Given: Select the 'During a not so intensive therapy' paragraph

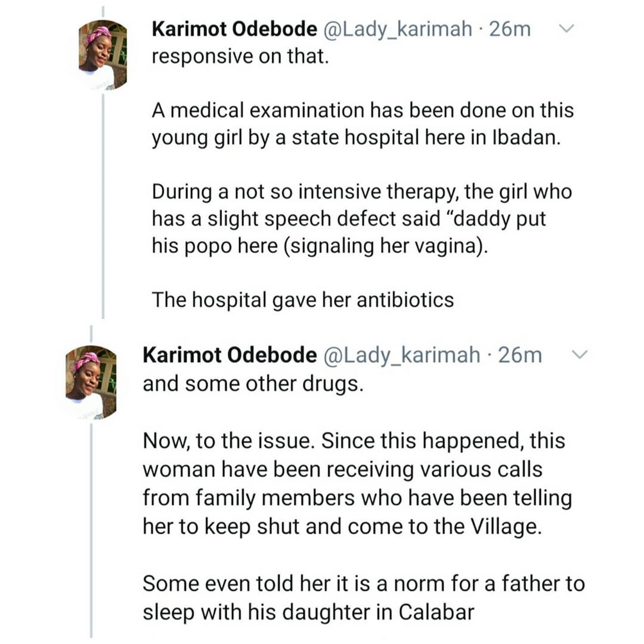Looking at the screenshot, I should click(362, 219).
